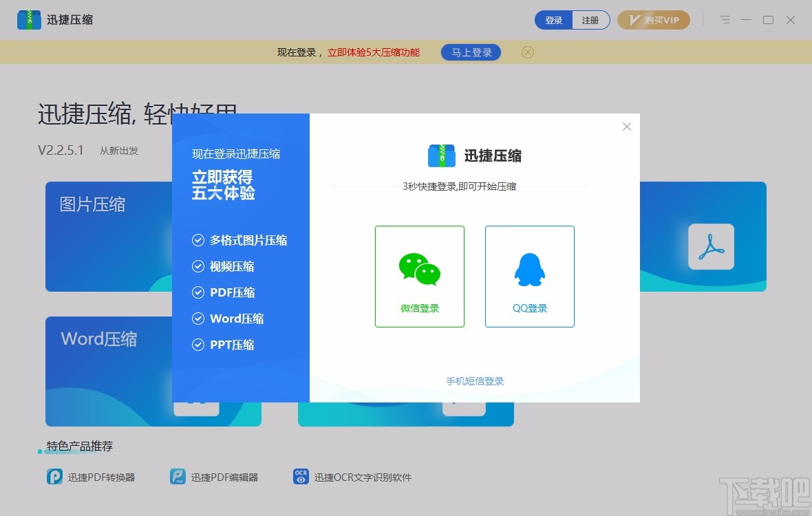
Task: Click the blue dot beside 特色产品推荐
Action: 39,453
